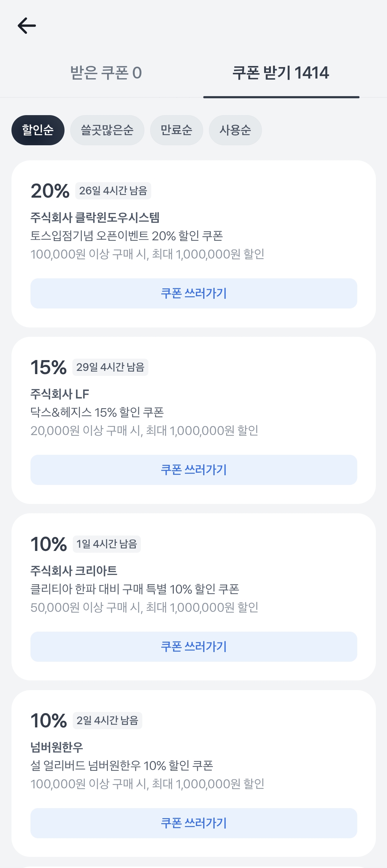The width and height of the screenshot is (387, 868).
Task: Toggle the 만료순 sort filter
Action: coord(176,130)
